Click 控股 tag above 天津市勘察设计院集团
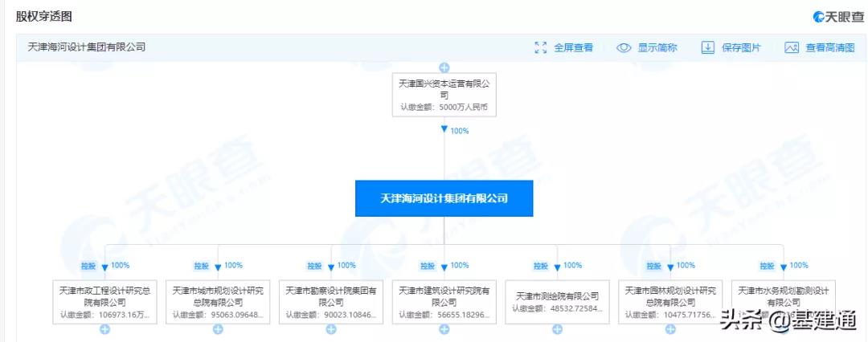The image size is (868, 342). click(314, 267)
